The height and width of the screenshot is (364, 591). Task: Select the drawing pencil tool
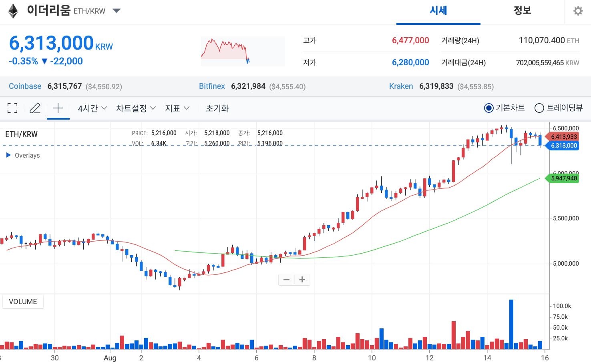click(35, 108)
